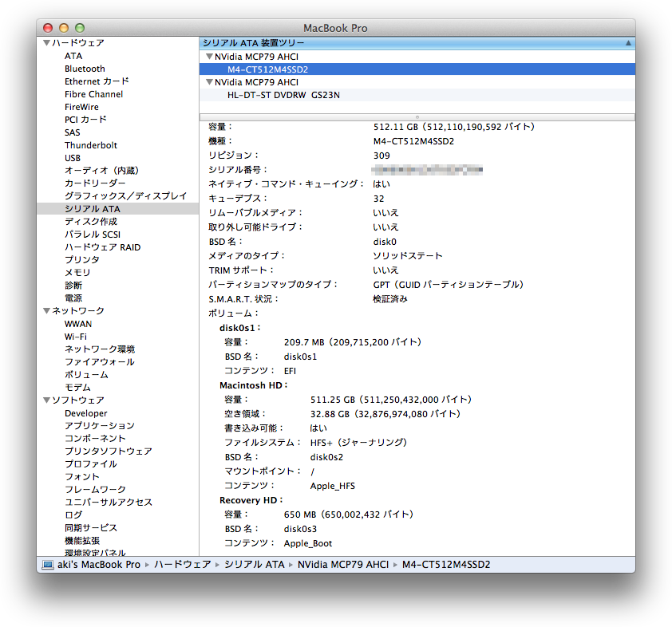Select メモリ in sidebar
This screenshot has width=672, height=627.
[x=77, y=272]
